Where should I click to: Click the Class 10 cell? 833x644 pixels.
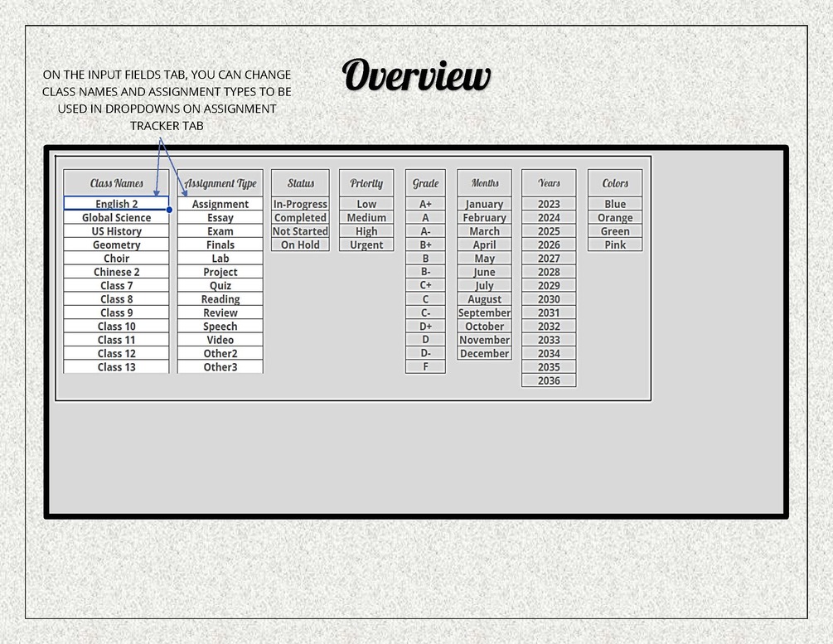116,327
